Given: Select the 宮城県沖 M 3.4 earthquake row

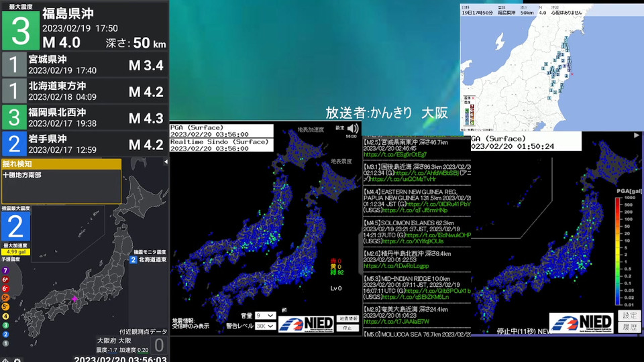Looking at the screenshot, I should click(x=85, y=64).
